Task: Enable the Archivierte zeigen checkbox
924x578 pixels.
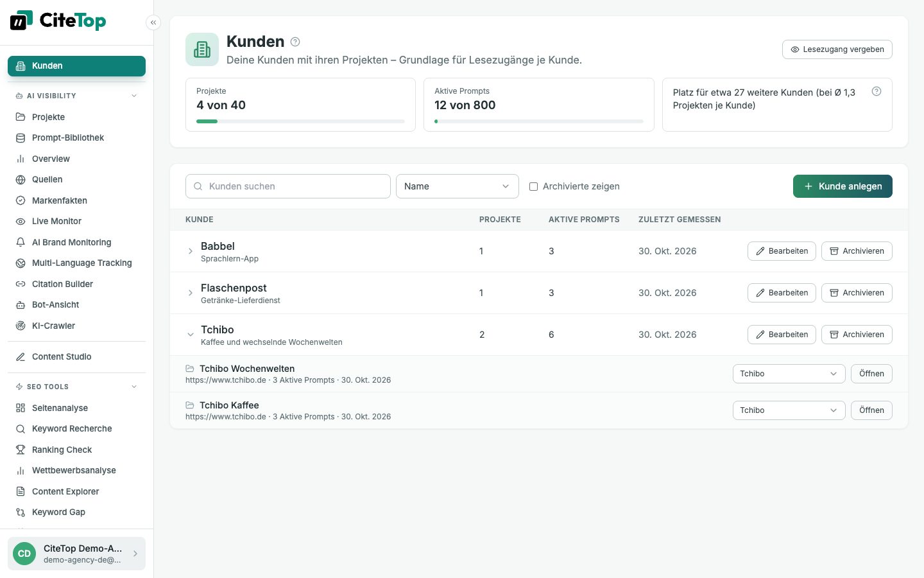Action: click(533, 186)
